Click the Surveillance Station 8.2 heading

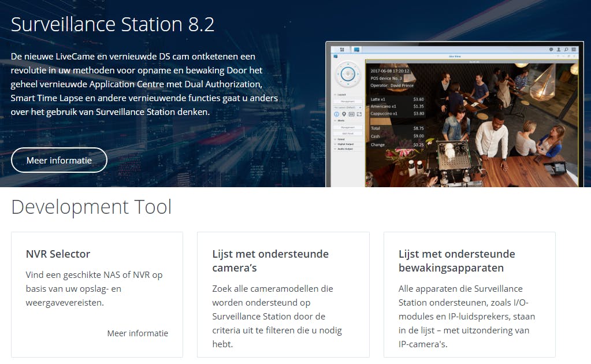[112, 24]
